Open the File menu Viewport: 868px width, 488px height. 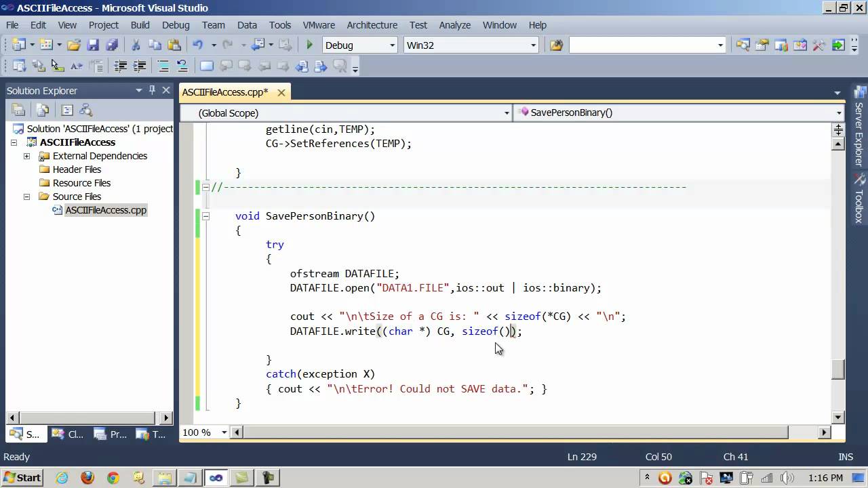[12, 25]
